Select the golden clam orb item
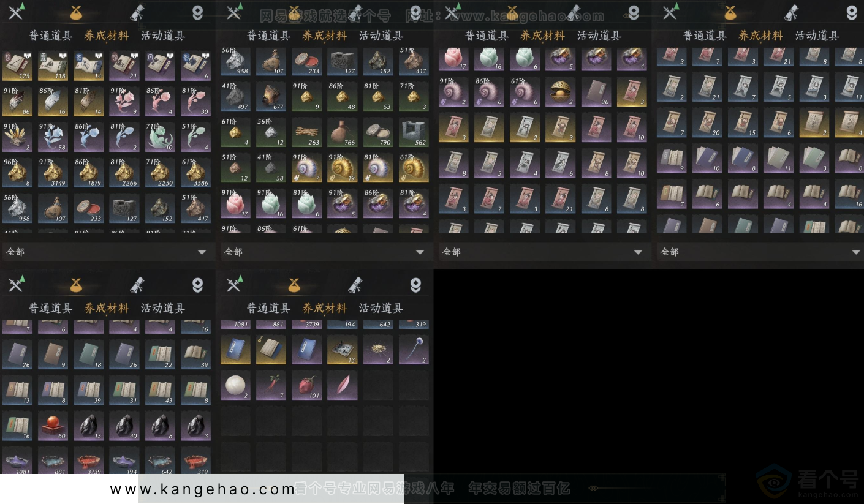The height and width of the screenshot is (504, 864). tap(560, 92)
